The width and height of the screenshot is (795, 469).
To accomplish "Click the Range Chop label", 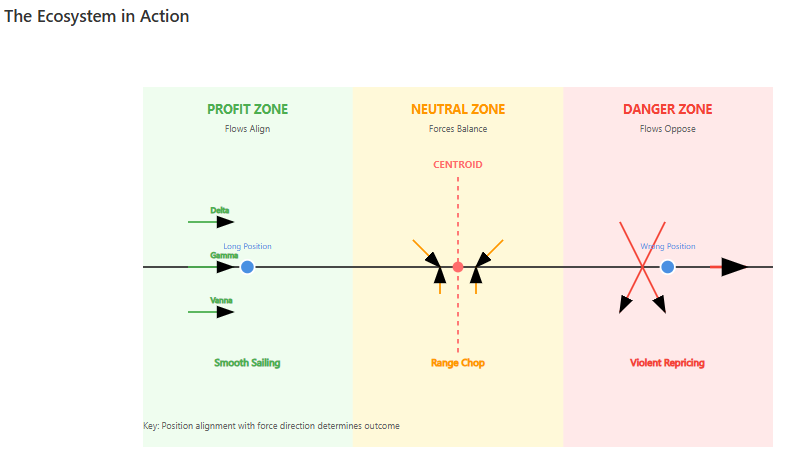I will [458, 363].
